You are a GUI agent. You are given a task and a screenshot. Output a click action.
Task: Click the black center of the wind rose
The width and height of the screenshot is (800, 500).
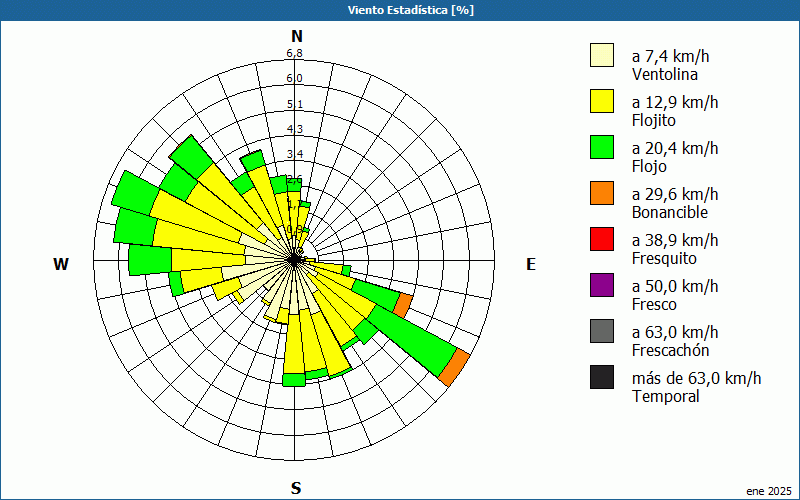[294, 260]
